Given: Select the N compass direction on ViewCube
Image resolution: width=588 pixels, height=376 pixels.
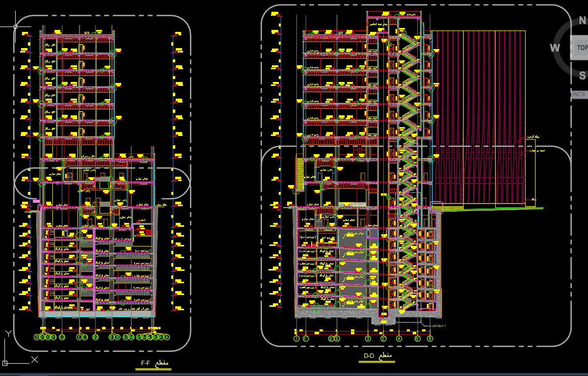Looking at the screenshot, I should [583, 20].
